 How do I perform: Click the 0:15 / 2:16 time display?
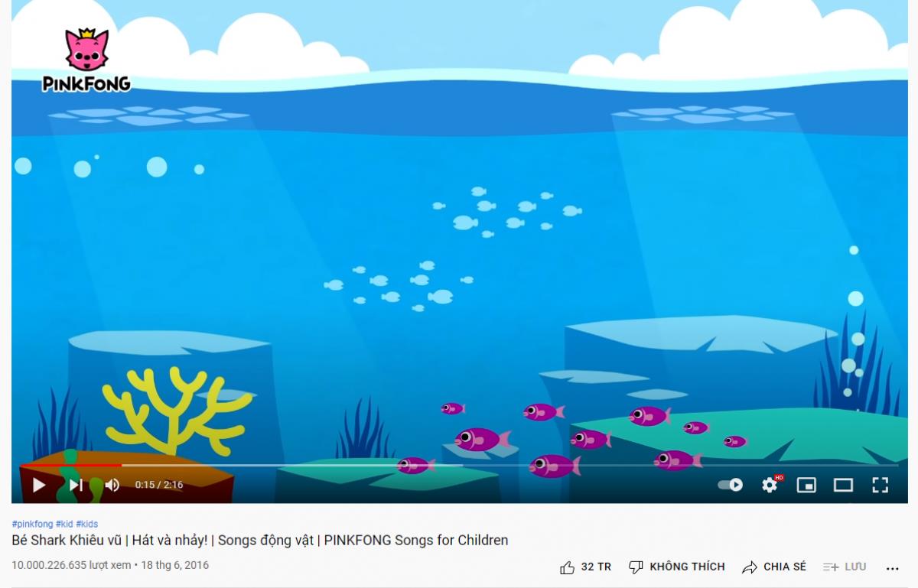point(159,485)
